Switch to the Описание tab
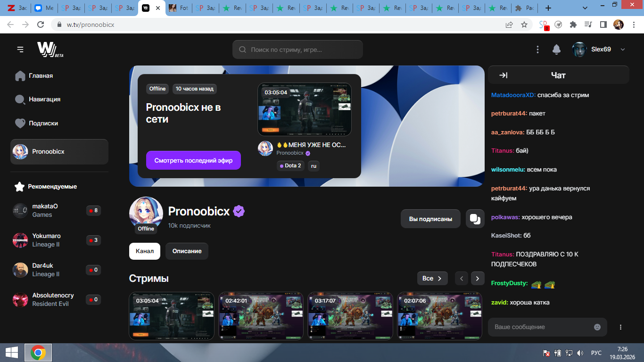 tap(187, 251)
